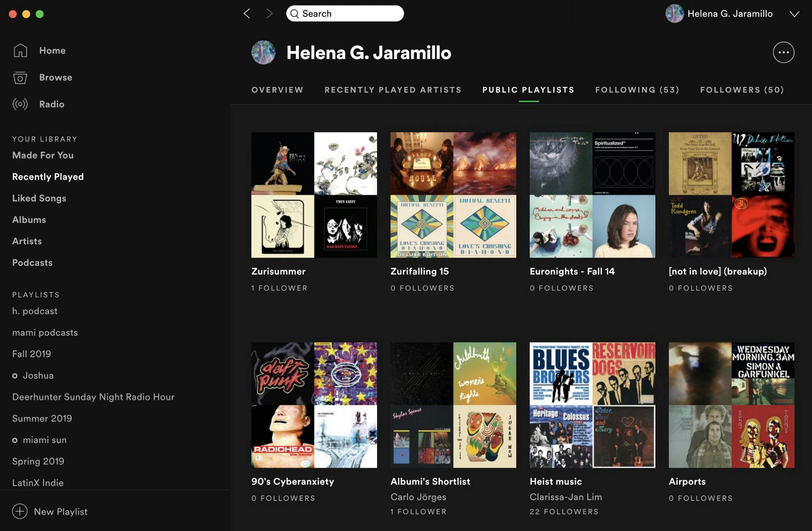Click into the Search field
Viewport: 812px width, 531px height.
pos(349,14)
